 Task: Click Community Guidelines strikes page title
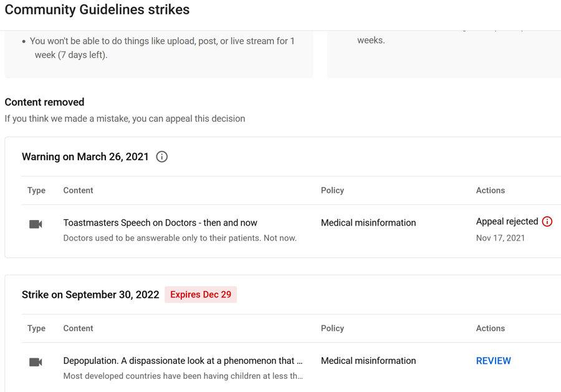coord(97,9)
